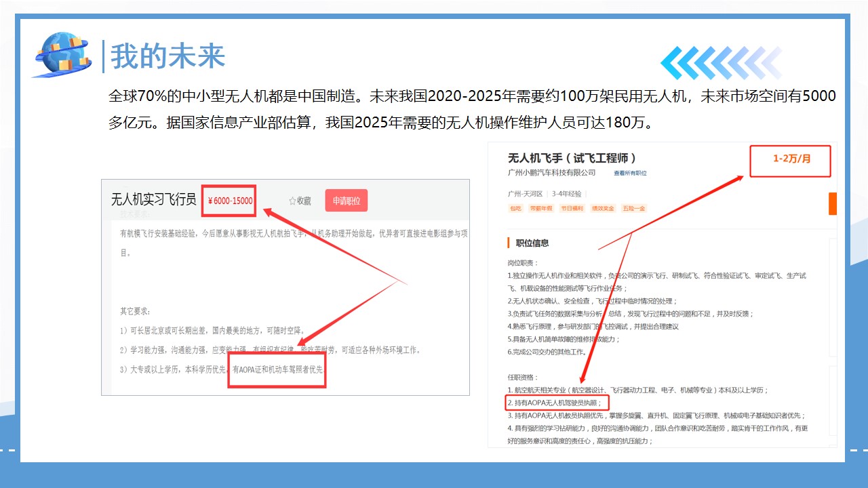This screenshot has height=488, width=868.
Task: Click the 无人机实习飞行员 job title
Action: pos(153,200)
